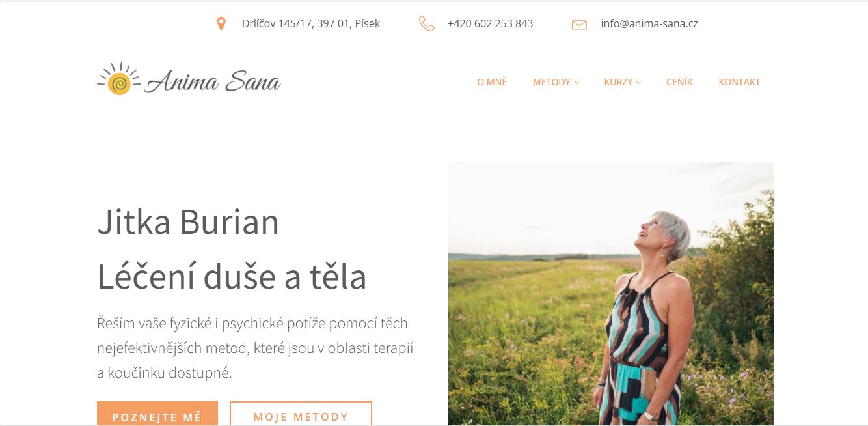868x426 pixels.
Task: Click the location pin icon
Action: pyautogui.click(x=221, y=24)
